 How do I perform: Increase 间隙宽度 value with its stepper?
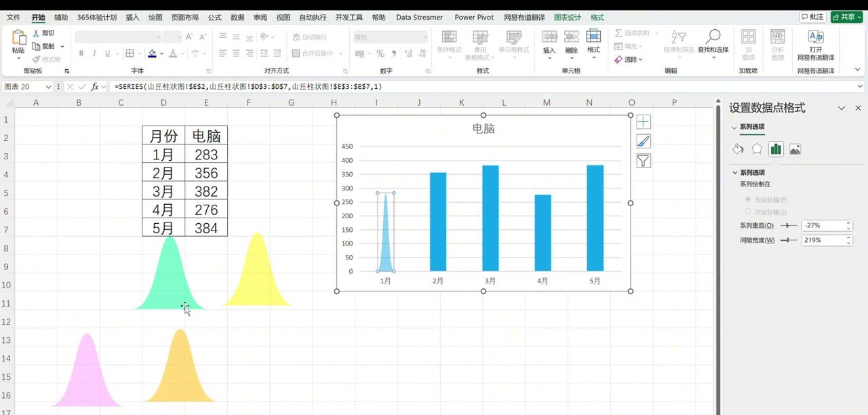click(848, 236)
